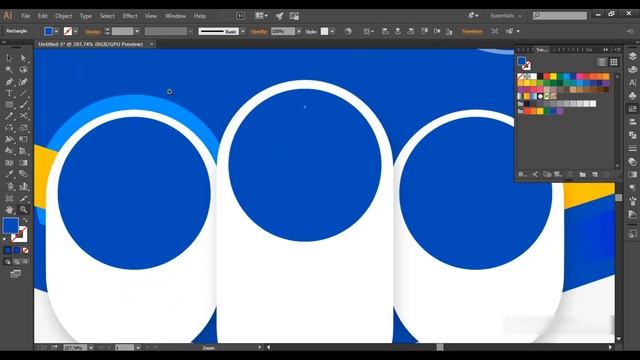Viewport: 640px width, 360px height.
Task: Expand the stroke weight dropdown
Action: click(137, 31)
